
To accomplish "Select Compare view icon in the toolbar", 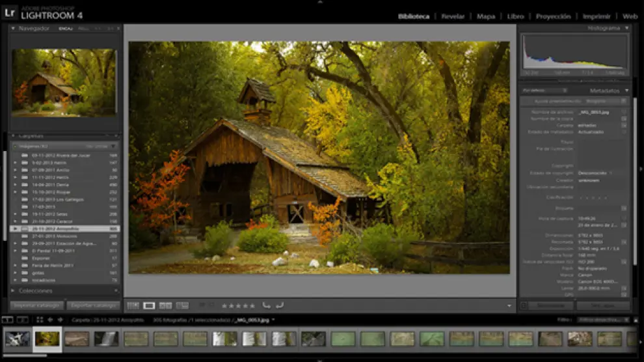I will coord(166,305).
